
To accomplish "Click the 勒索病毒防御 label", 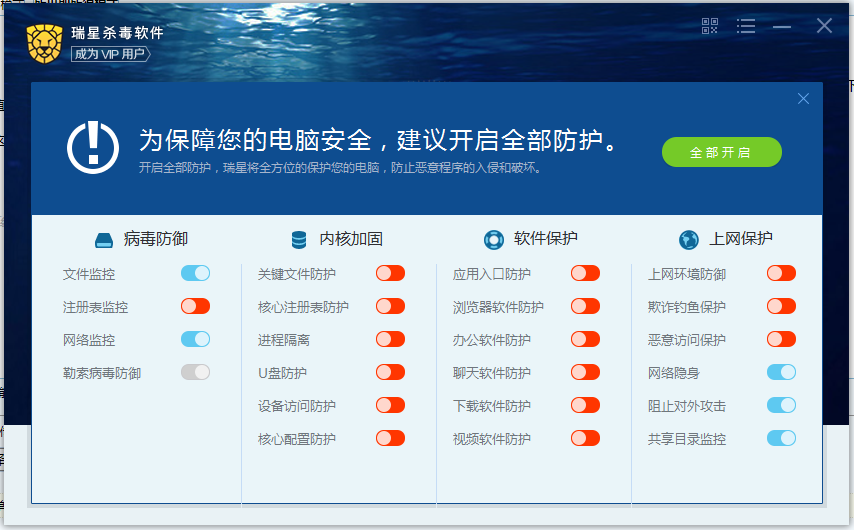I will pyautogui.click(x=102, y=374).
